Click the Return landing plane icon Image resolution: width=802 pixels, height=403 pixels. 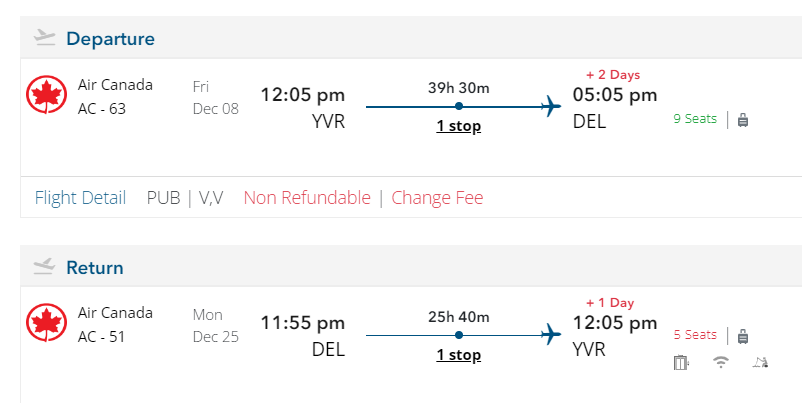44,266
